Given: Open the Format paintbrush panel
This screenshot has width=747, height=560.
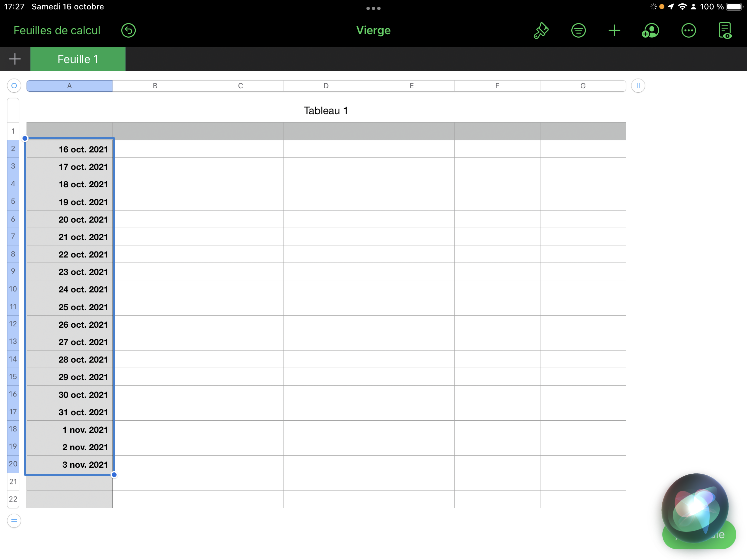Looking at the screenshot, I should point(541,31).
